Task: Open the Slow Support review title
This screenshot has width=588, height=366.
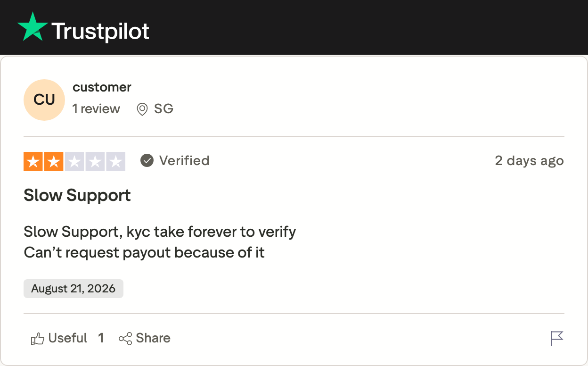Action: 77,195
